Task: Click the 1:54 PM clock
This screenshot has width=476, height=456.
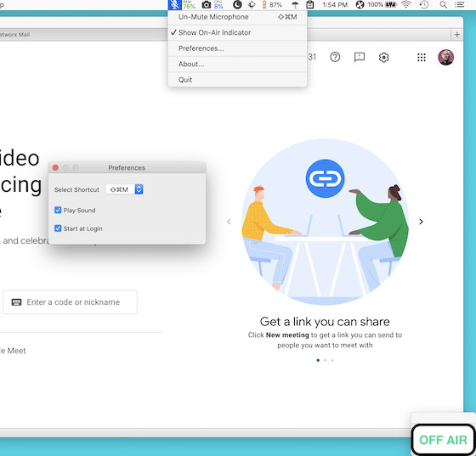Action: 335,5
